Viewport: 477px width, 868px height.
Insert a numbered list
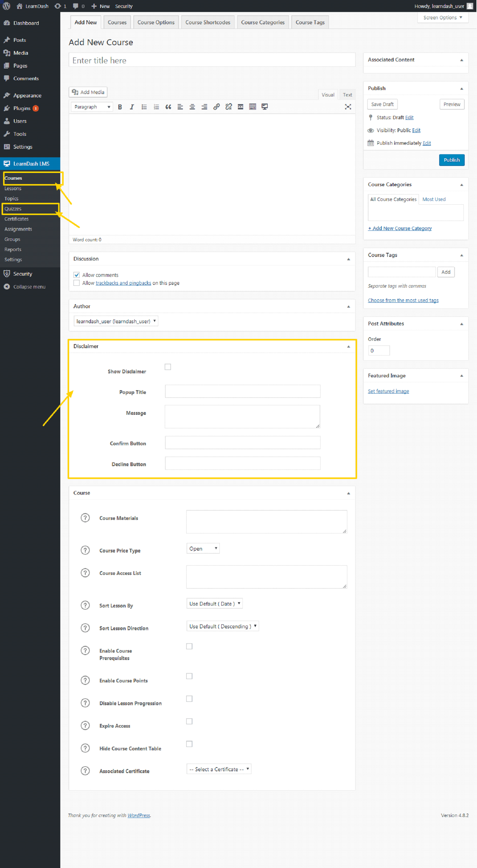156,107
